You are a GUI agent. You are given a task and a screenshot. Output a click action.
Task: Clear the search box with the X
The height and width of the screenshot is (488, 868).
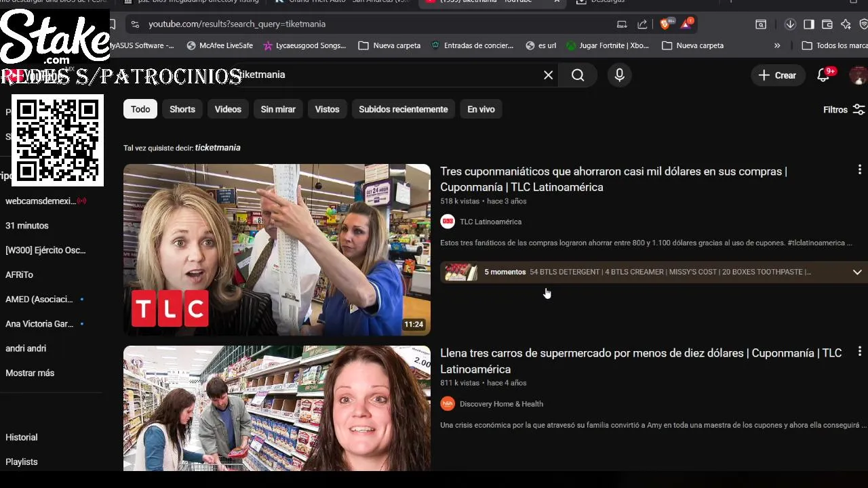click(x=549, y=75)
